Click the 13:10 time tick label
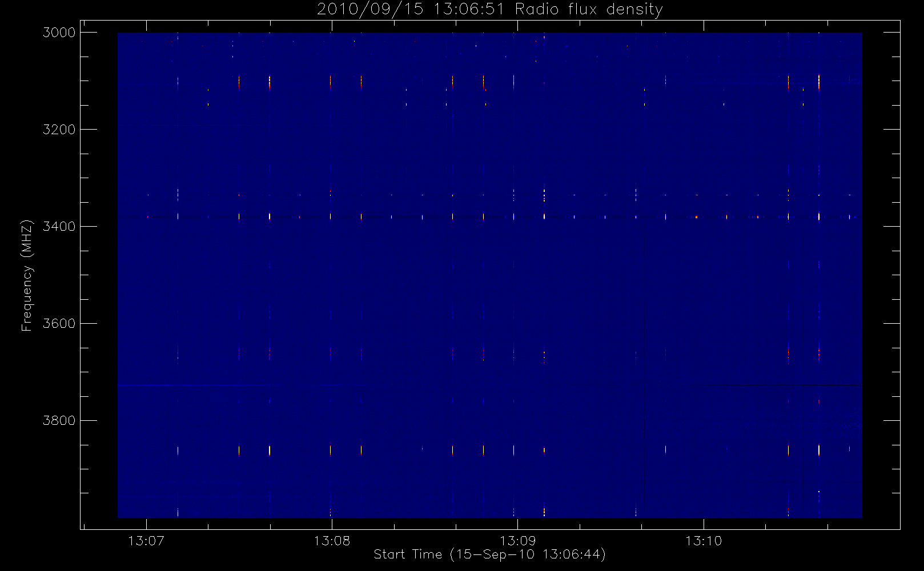The image size is (924, 571). pyautogui.click(x=704, y=541)
